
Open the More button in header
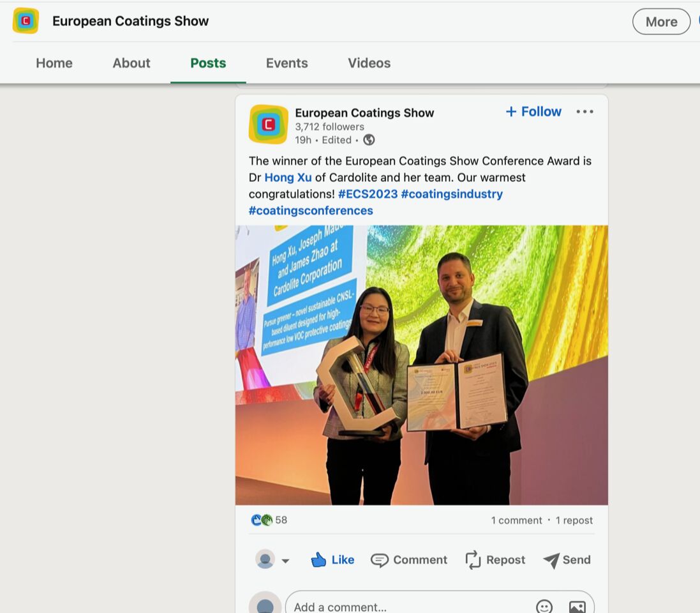pos(661,22)
